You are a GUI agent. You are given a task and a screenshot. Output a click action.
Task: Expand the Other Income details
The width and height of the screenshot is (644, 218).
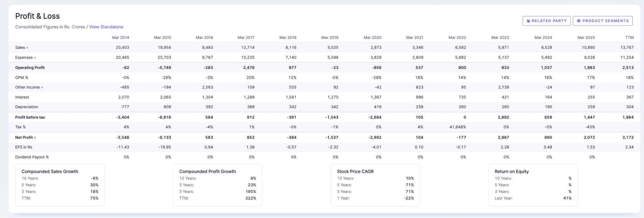[42, 87]
